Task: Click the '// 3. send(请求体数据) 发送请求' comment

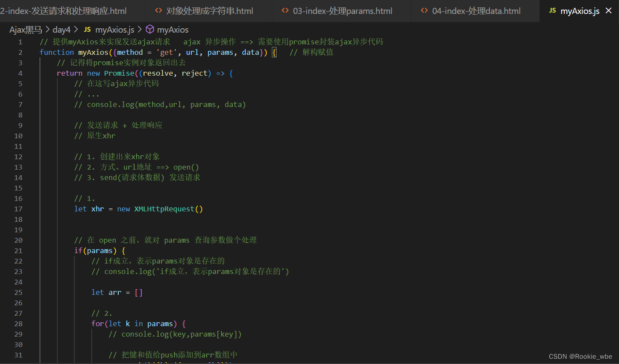Action: (x=137, y=177)
